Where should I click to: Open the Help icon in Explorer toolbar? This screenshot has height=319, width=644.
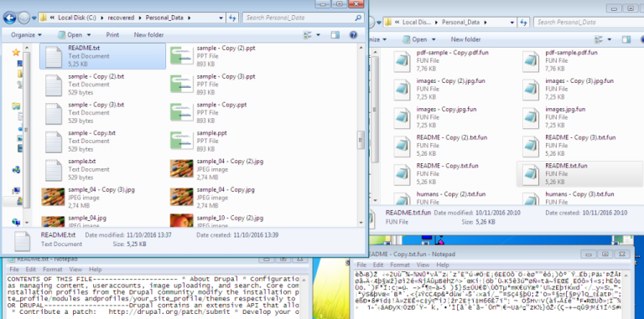pos(353,35)
